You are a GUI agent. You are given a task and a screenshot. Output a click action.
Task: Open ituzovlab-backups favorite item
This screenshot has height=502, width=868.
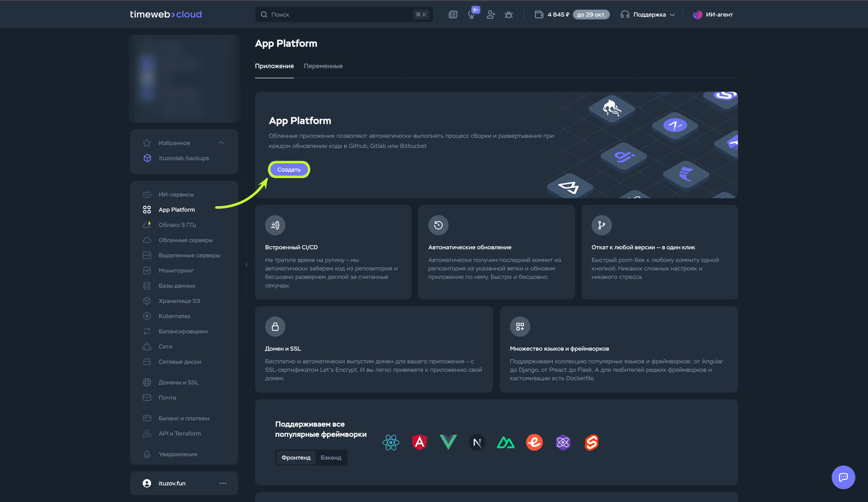184,158
